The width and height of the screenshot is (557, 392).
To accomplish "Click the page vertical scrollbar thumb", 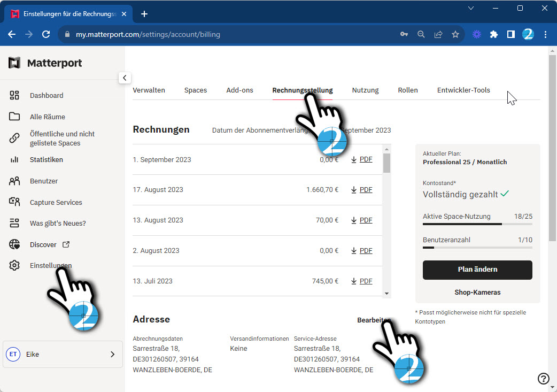I will coord(552,148).
